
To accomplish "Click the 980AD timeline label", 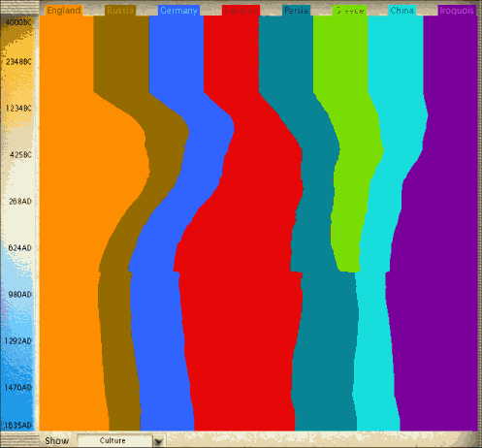I will coord(20,294).
